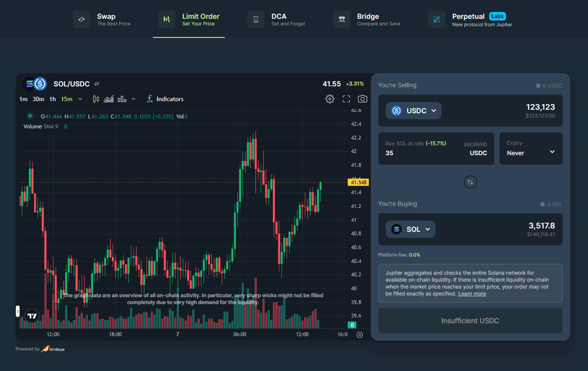This screenshot has width=588, height=371.
Task: Click the Swap tab arrows icon
Action: (x=82, y=20)
